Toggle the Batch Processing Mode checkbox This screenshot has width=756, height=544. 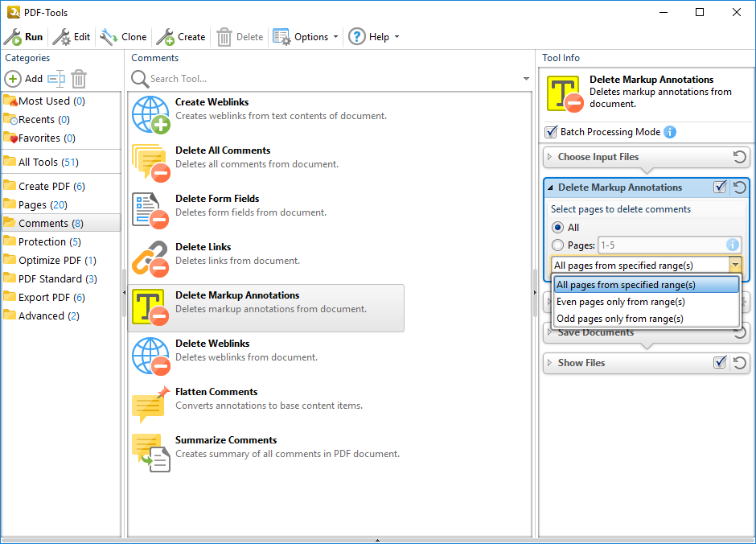coord(551,132)
